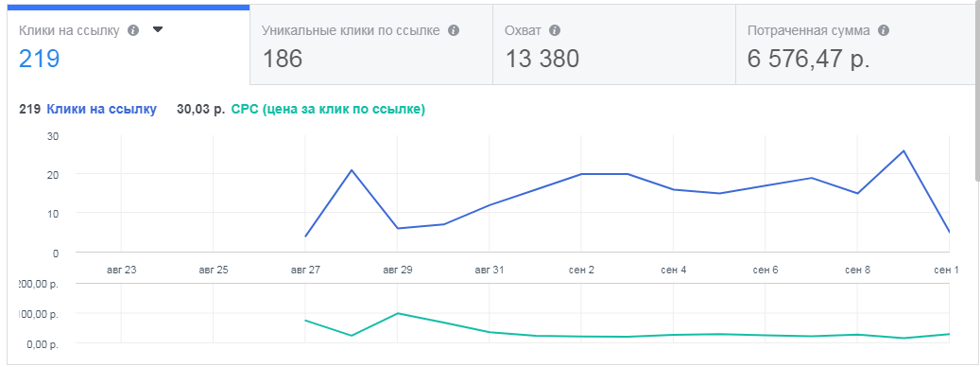980x367 pixels.
Task: Click the green CPC legend label
Action: 328,110
